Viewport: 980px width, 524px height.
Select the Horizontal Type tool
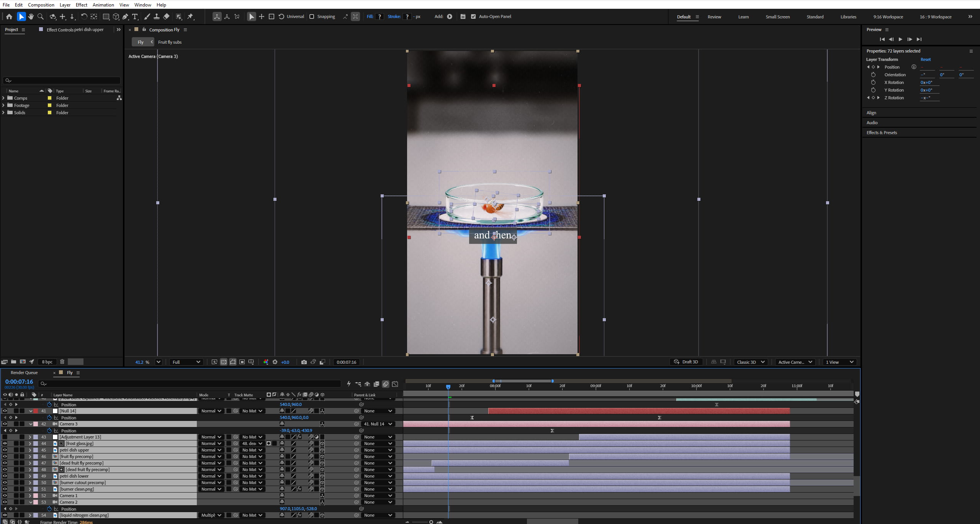pyautogui.click(x=135, y=16)
